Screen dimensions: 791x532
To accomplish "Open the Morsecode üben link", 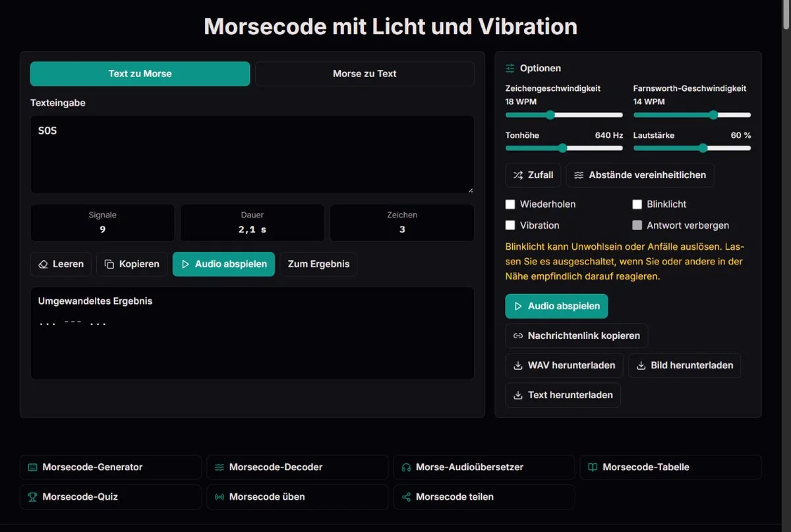I will tap(297, 497).
